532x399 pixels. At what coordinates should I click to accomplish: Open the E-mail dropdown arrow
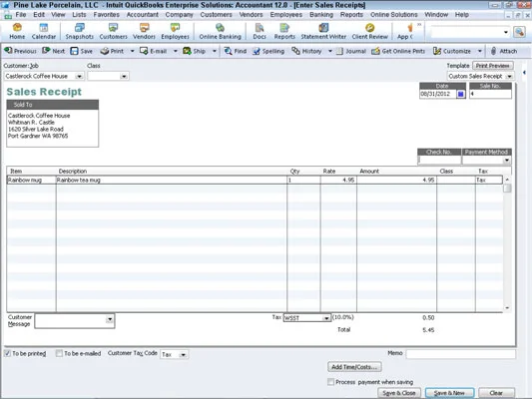coord(175,51)
